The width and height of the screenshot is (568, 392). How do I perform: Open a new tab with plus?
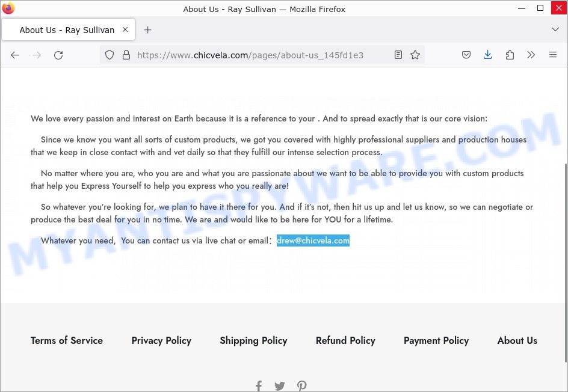click(147, 30)
